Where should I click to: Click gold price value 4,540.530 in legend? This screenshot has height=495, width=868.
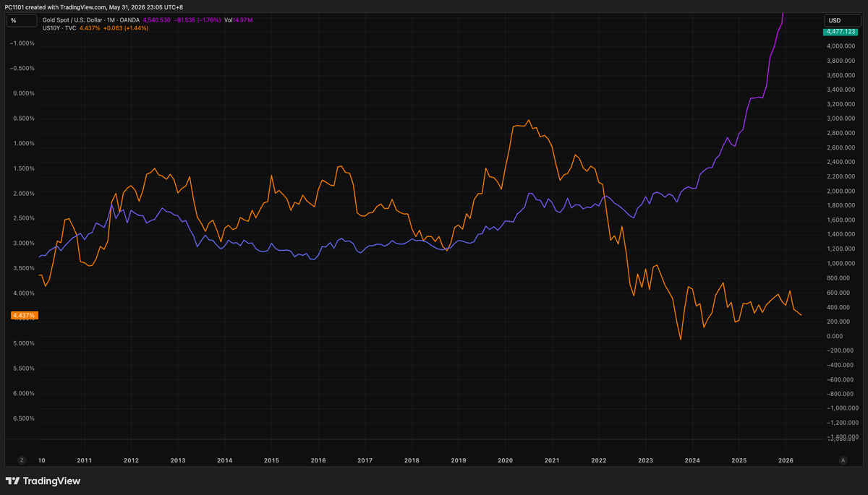click(156, 20)
